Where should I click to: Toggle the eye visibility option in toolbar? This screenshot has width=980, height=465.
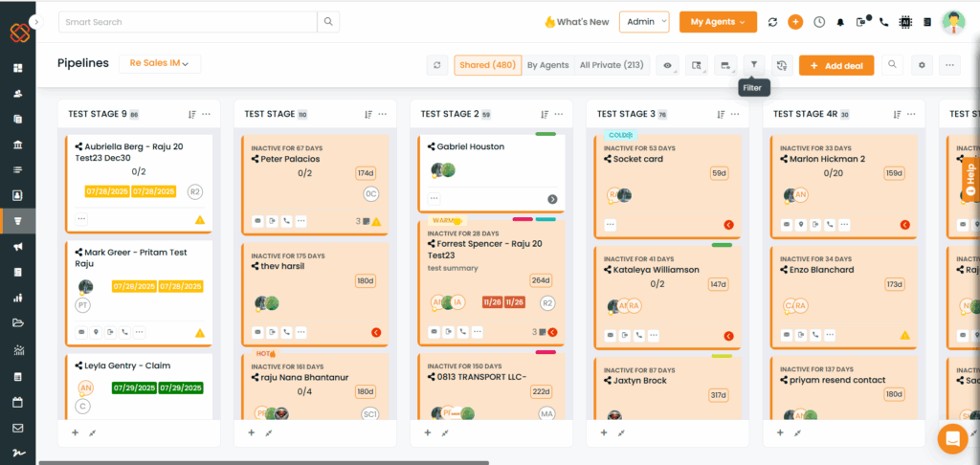(x=668, y=65)
